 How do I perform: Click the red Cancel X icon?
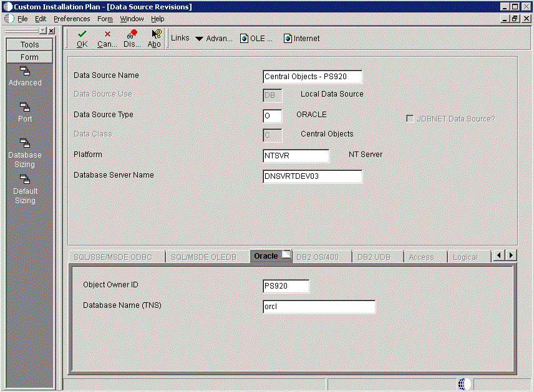point(107,34)
